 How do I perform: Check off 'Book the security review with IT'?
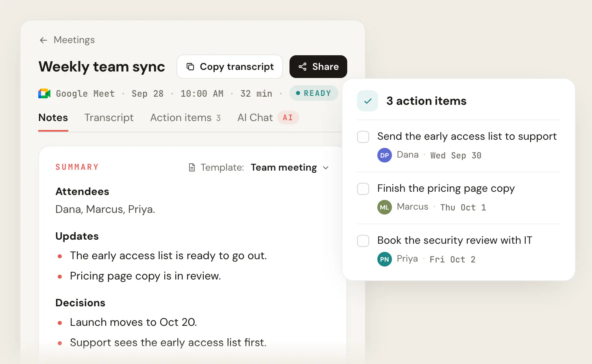[363, 241]
